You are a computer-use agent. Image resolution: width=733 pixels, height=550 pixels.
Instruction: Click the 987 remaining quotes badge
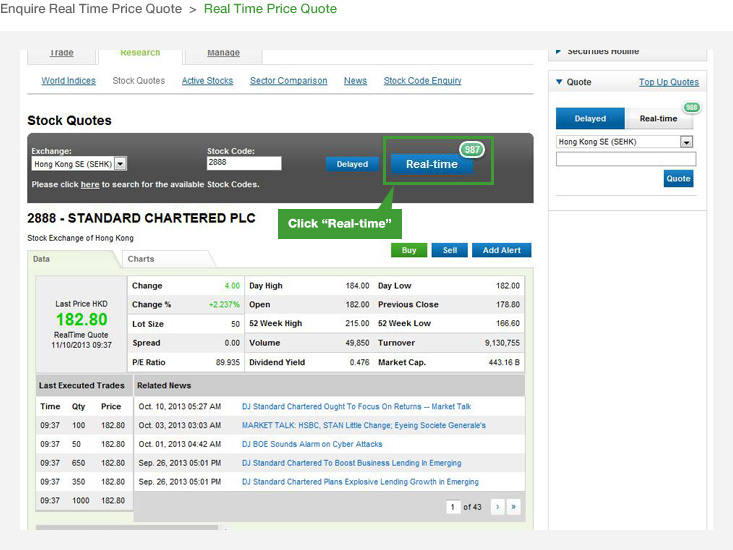pos(472,150)
